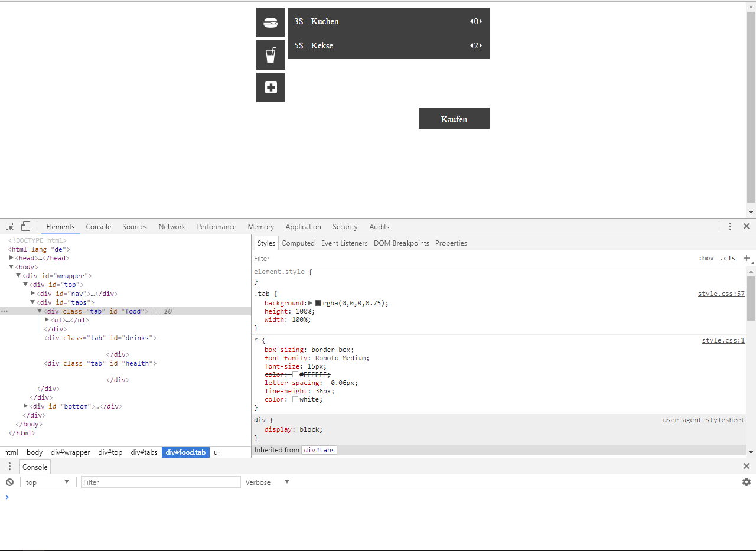This screenshot has height=551, width=756.
Task: Clear console with the clear icon
Action: coord(9,482)
